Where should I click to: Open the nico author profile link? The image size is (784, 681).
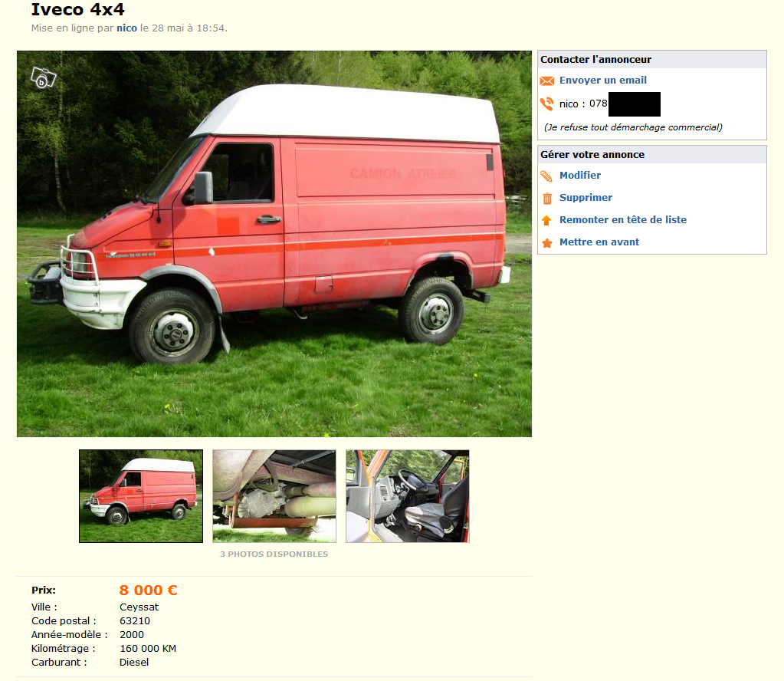(x=126, y=28)
